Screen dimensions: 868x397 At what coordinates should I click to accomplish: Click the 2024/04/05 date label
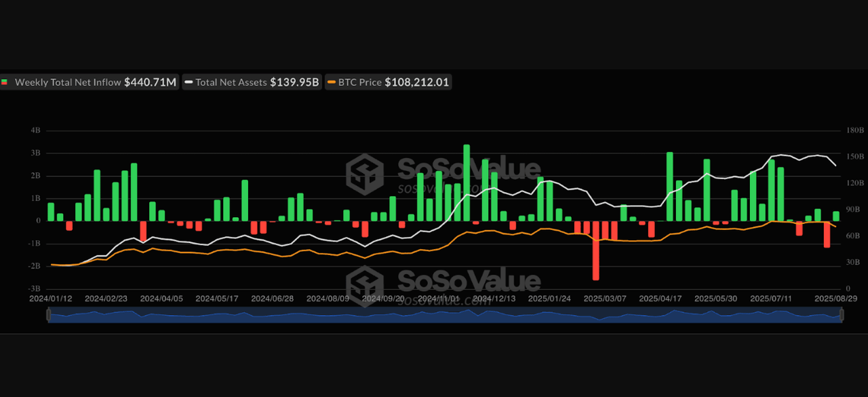161,299
